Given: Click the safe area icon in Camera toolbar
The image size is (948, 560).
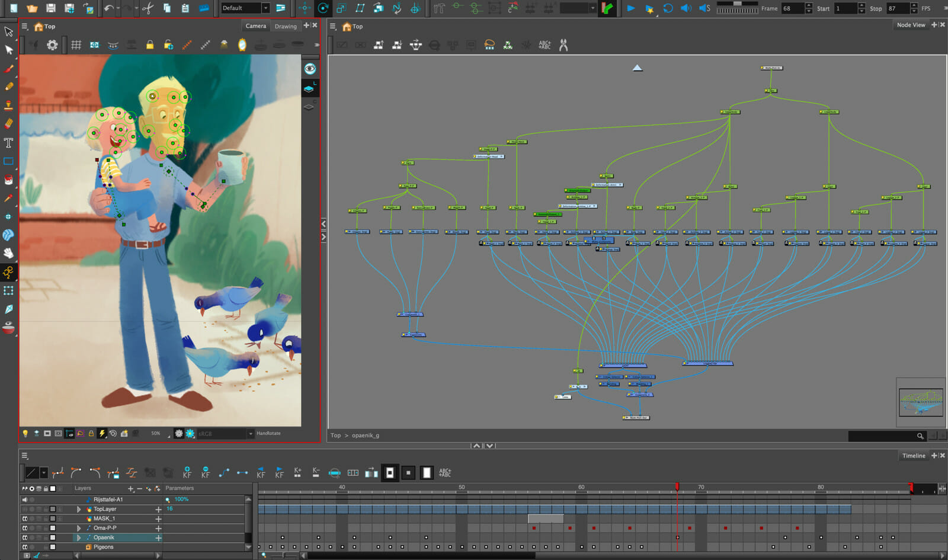Looking at the screenshot, I should point(95,44).
